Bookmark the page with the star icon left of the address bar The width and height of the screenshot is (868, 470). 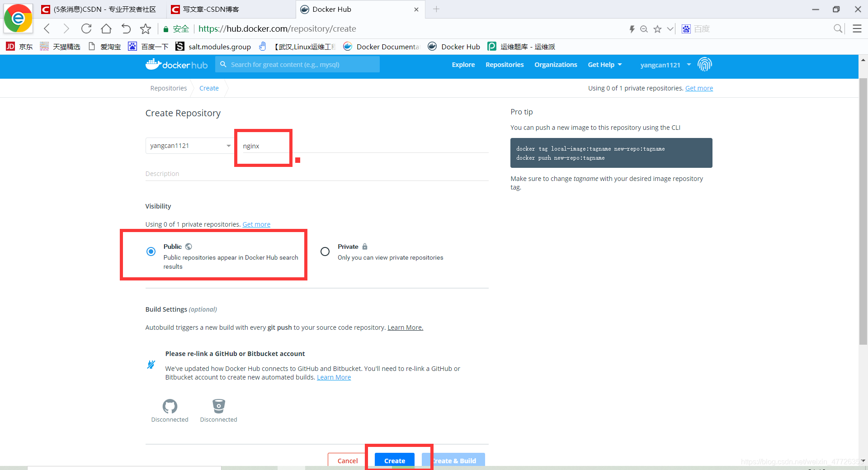pyautogui.click(x=145, y=29)
